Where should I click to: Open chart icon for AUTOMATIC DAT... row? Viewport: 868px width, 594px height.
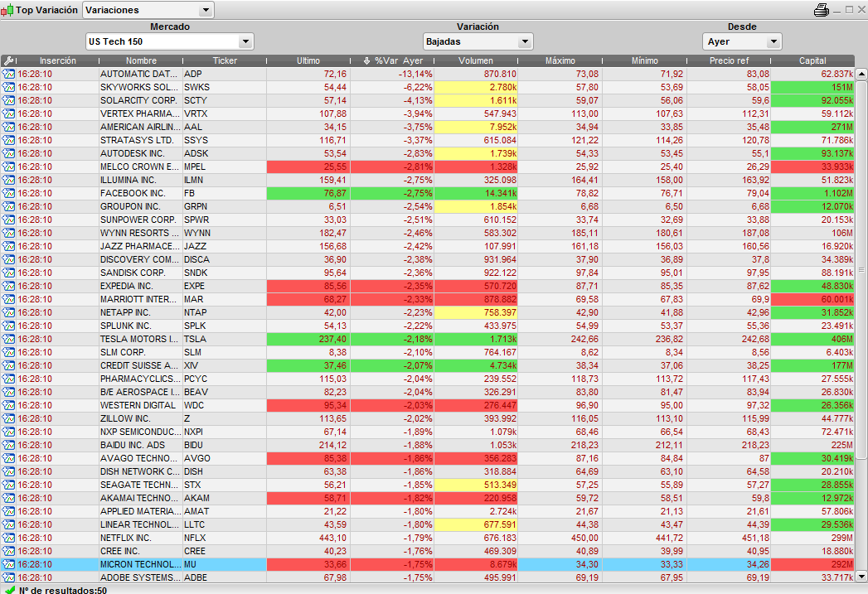click(x=8, y=74)
